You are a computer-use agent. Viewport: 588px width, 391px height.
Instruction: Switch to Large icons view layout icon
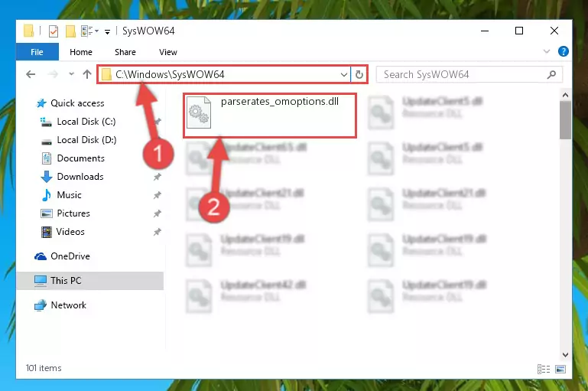[560, 370]
